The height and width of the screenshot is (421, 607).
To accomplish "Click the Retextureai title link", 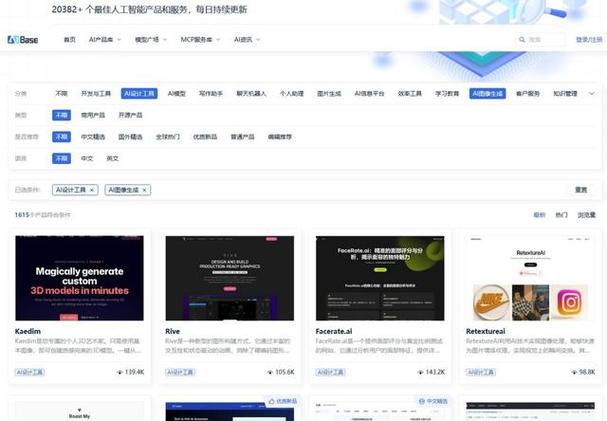I will coord(485,332).
